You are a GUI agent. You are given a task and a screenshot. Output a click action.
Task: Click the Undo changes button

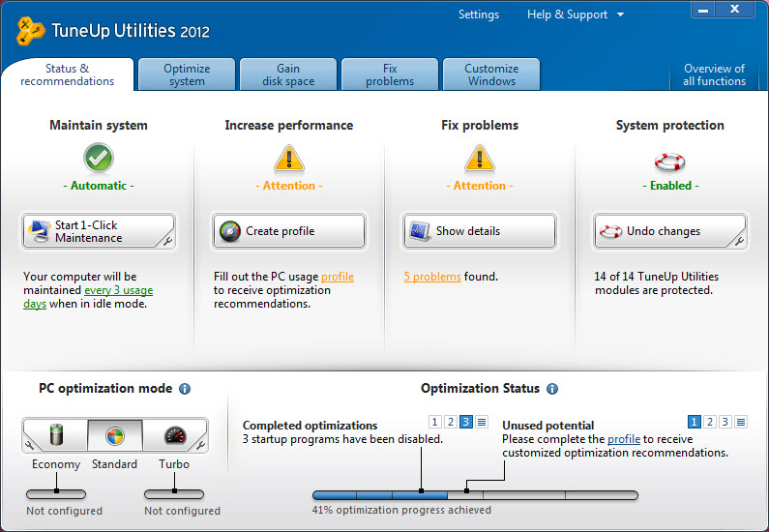pyautogui.click(x=669, y=231)
